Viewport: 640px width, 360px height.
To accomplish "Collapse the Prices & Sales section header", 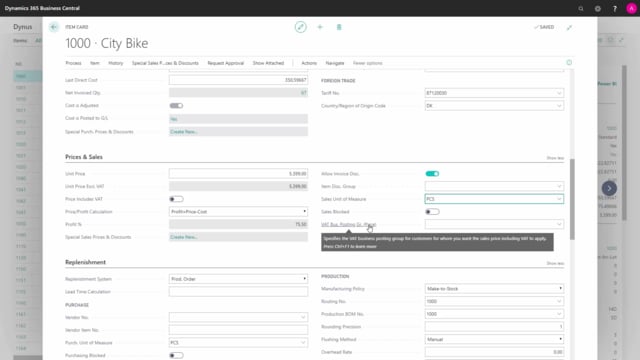I will [84, 157].
